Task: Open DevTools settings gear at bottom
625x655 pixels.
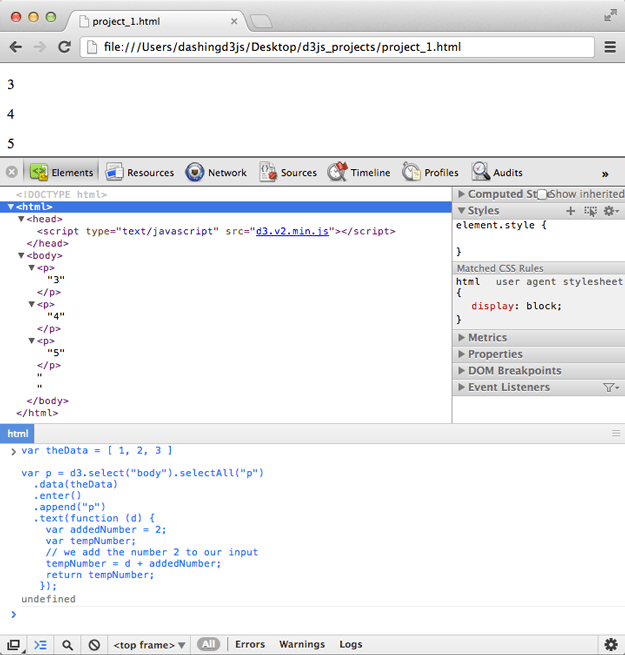Action: point(611,645)
